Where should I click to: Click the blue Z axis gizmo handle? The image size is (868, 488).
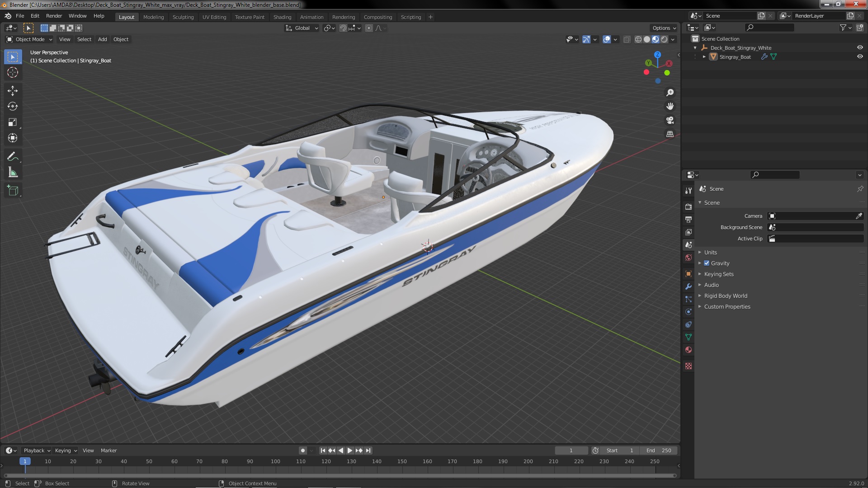click(658, 54)
